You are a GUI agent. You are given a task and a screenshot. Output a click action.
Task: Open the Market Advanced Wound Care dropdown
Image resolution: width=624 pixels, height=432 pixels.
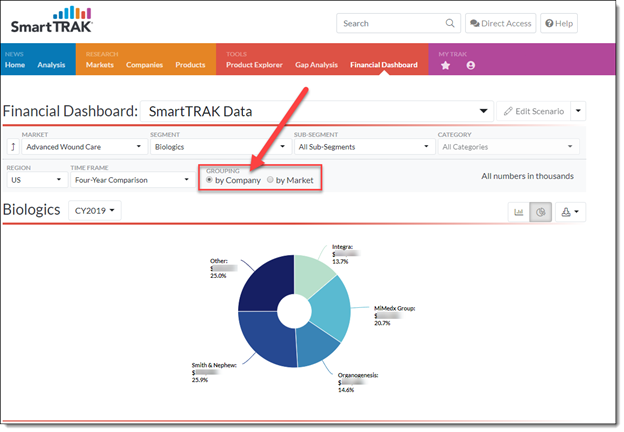point(84,147)
